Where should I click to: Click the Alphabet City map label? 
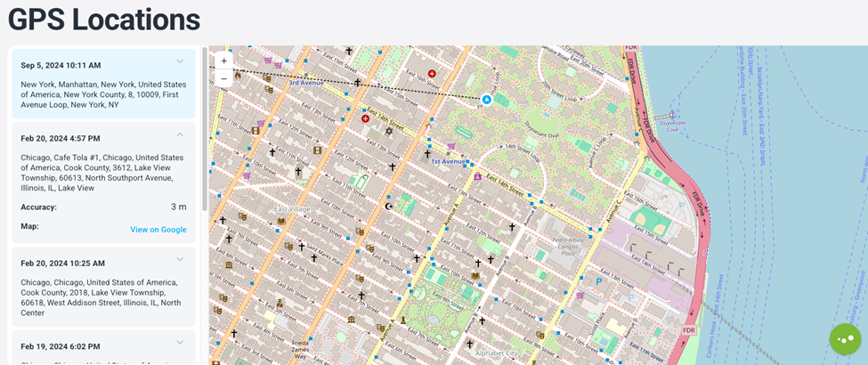[496, 353]
